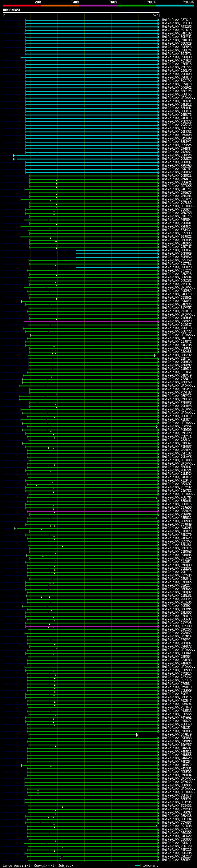Select hit label UniRef100_B7J432
197x868 pixels.
(x=177, y=230)
